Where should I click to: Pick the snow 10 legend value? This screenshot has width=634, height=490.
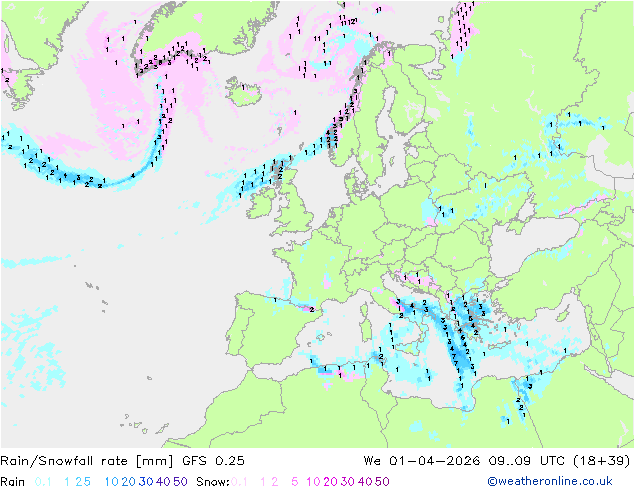313,482
